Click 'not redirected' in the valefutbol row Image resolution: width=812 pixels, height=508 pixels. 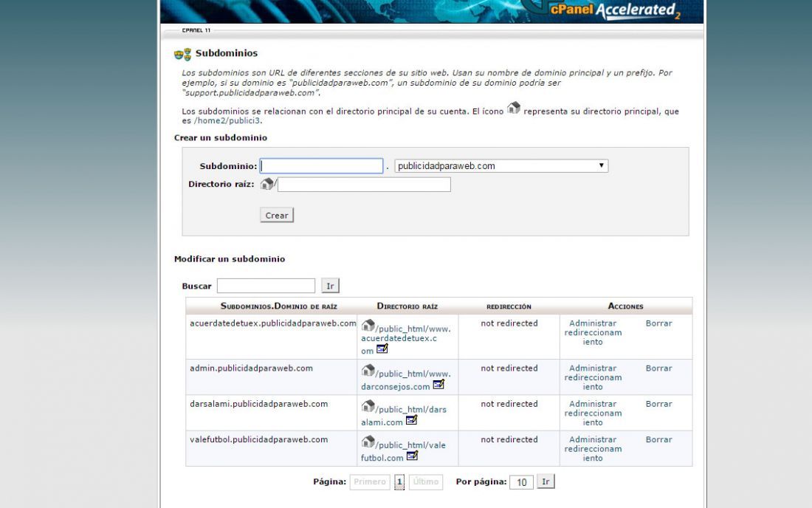(509, 439)
